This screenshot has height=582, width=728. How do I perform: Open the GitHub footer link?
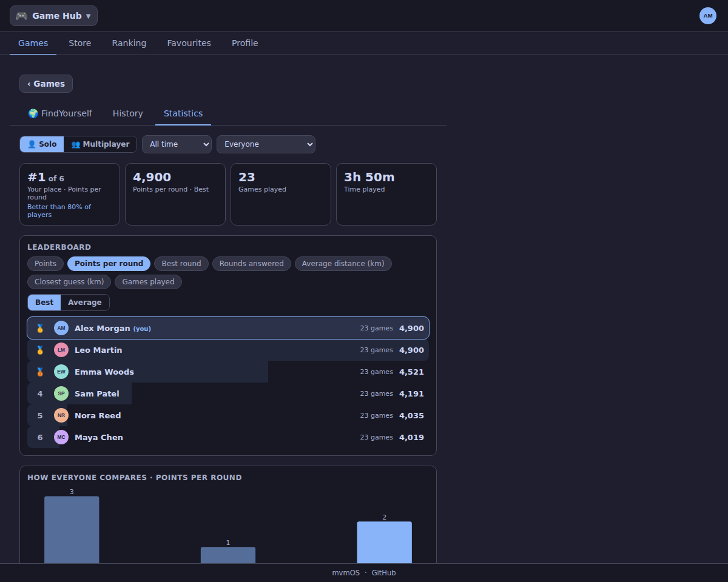click(x=384, y=573)
